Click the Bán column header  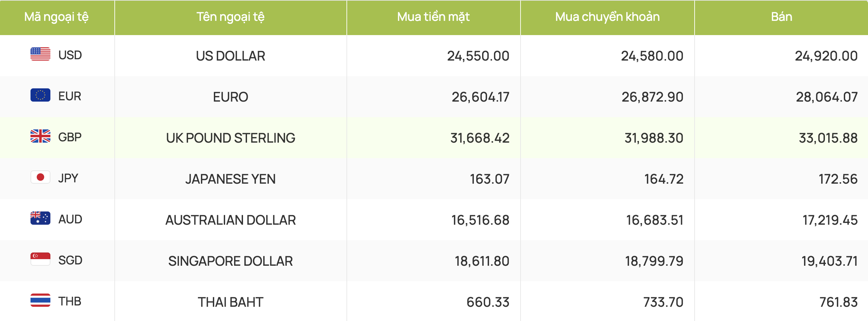coord(781,17)
